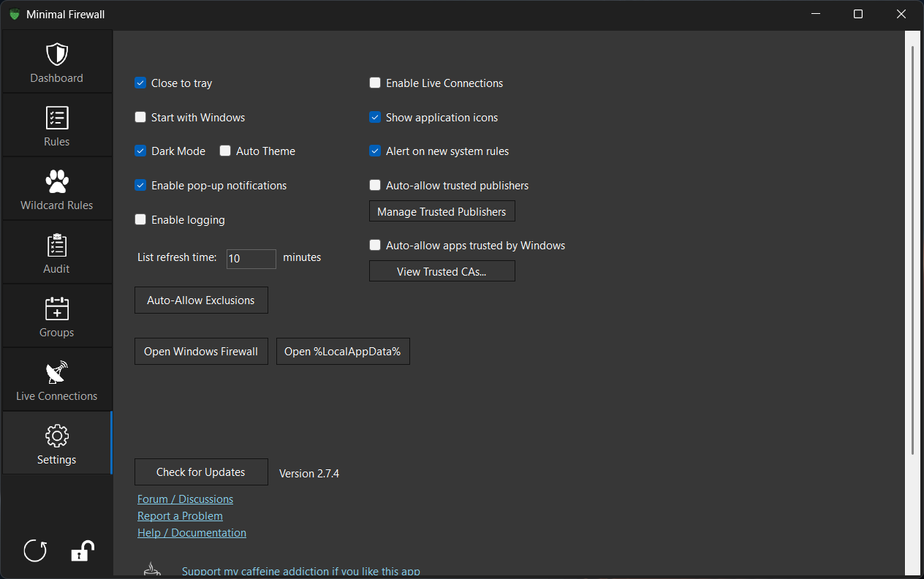Viewport: 924px width, 579px height.
Task: Open the Auto-Allow Exclusions dialog
Action: [201, 300]
